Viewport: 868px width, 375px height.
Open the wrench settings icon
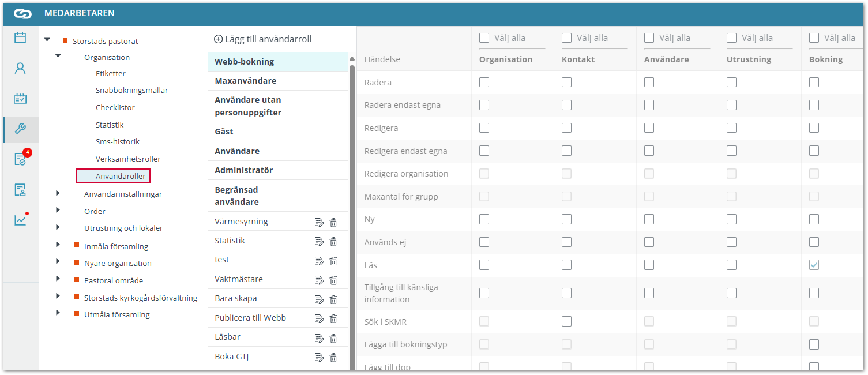pyautogui.click(x=20, y=129)
